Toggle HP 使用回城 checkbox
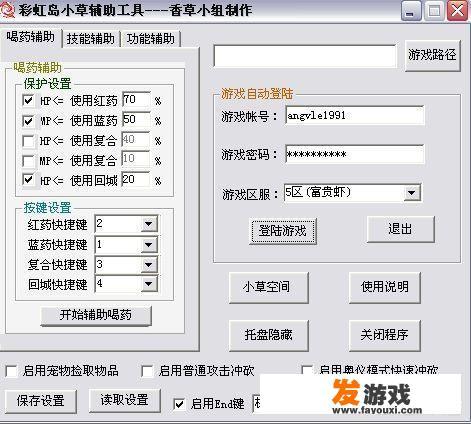This screenshot has width=471, height=424. point(28,180)
